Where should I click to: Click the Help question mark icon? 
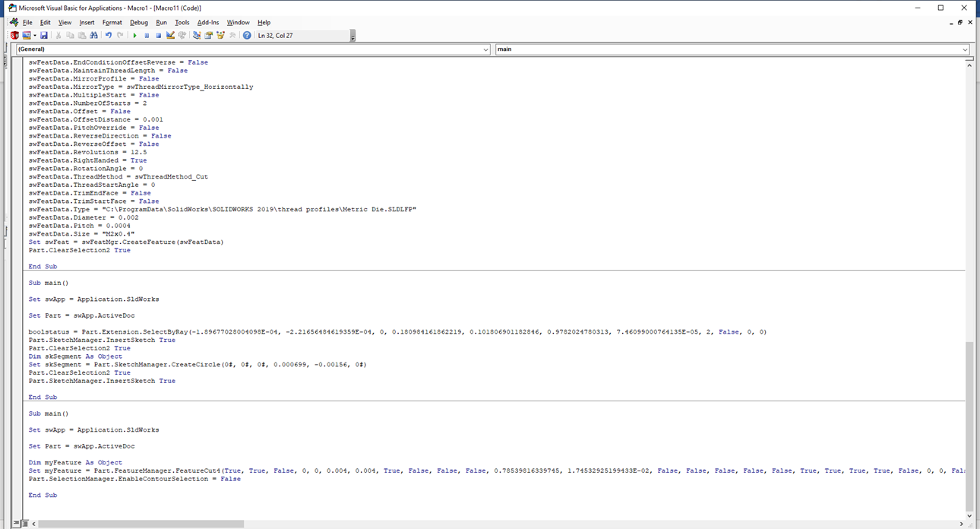pyautogui.click(x=247, y=35)
